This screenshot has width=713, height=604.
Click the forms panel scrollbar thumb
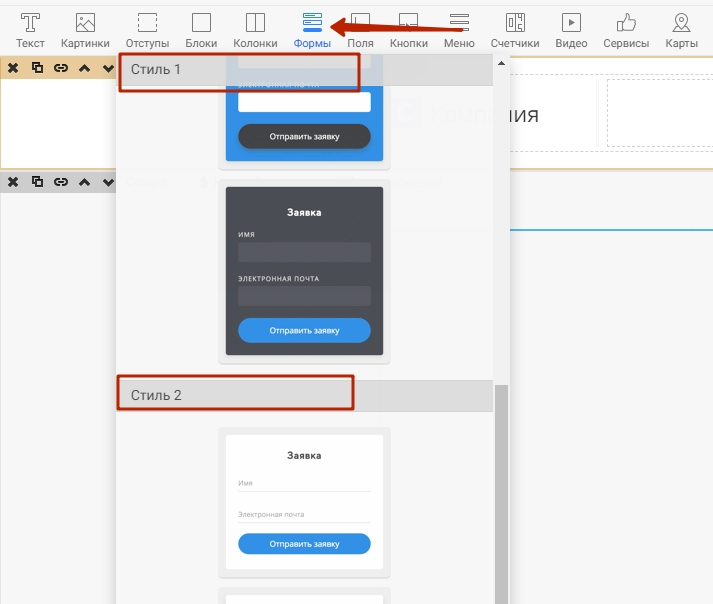click(x=501, y=494)
